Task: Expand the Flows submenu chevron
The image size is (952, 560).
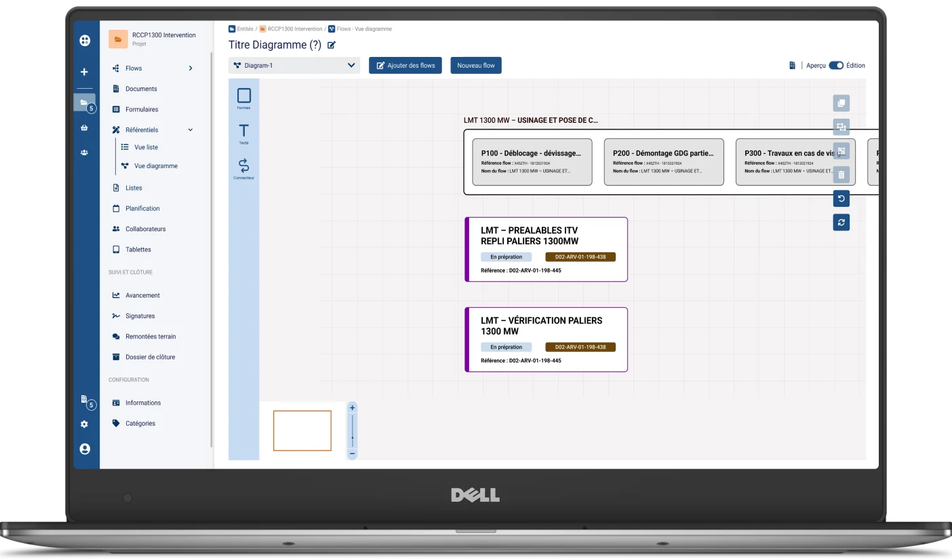Action: [x=191, y=68]
